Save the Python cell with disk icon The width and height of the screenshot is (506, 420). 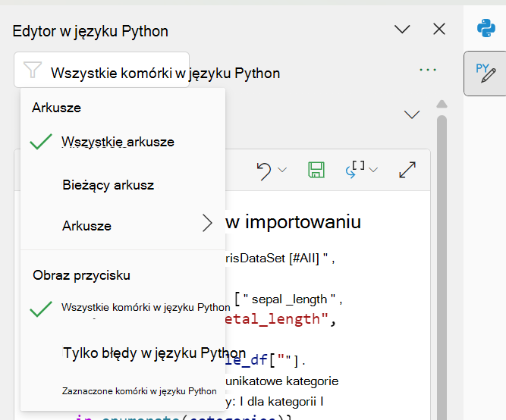point(316,170)
